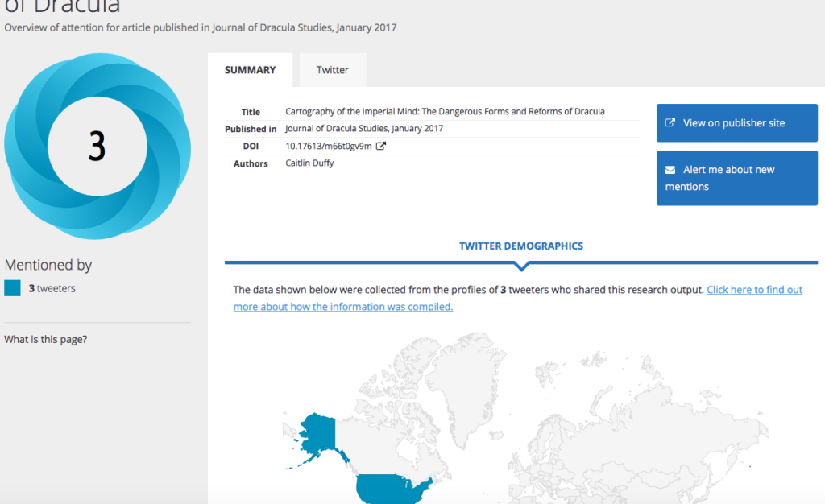This screenshot has height=504, width=825.
Task: Click the highlighted United States mainland on map
Action: (391, 488)
